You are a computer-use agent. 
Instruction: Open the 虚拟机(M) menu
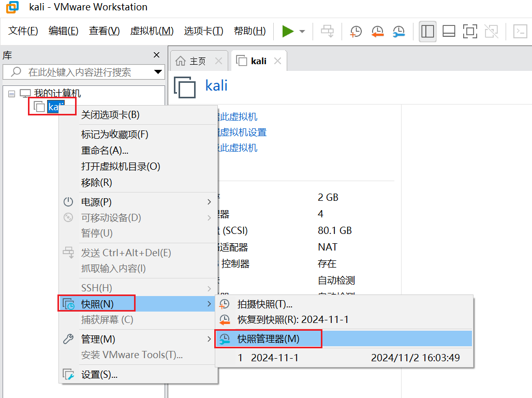152,31
